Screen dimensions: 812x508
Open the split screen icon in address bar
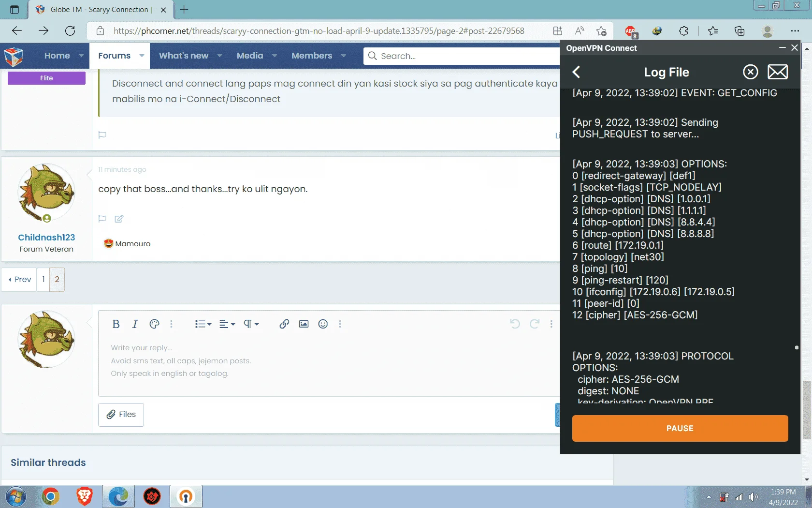[557, 31]
